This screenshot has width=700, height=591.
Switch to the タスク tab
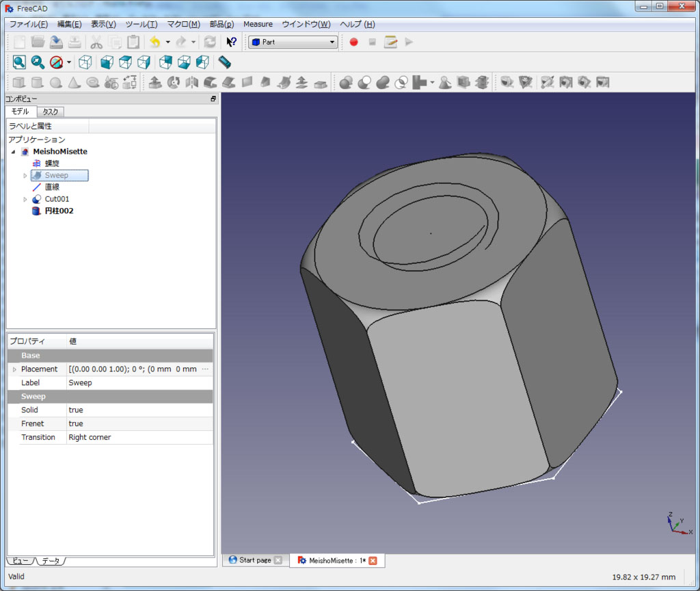click(51, 111)
